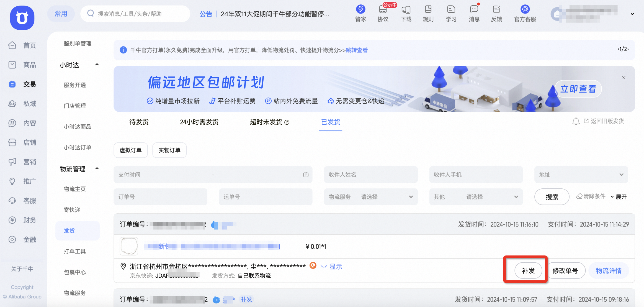Image resolution: width=644 pixels, height=307 pixels.
Task: Expand more filters with 展开
Action: (x=619, y=197)
